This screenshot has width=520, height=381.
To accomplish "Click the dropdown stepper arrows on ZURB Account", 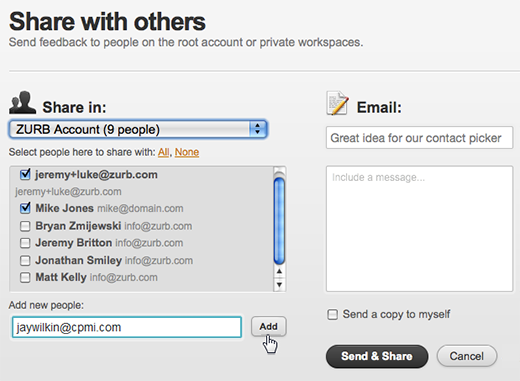I will (x=257, y=129).
